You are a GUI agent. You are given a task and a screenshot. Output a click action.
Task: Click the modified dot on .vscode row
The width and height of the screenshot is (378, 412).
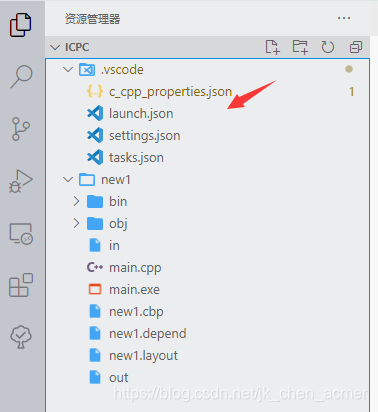[349, 69]
